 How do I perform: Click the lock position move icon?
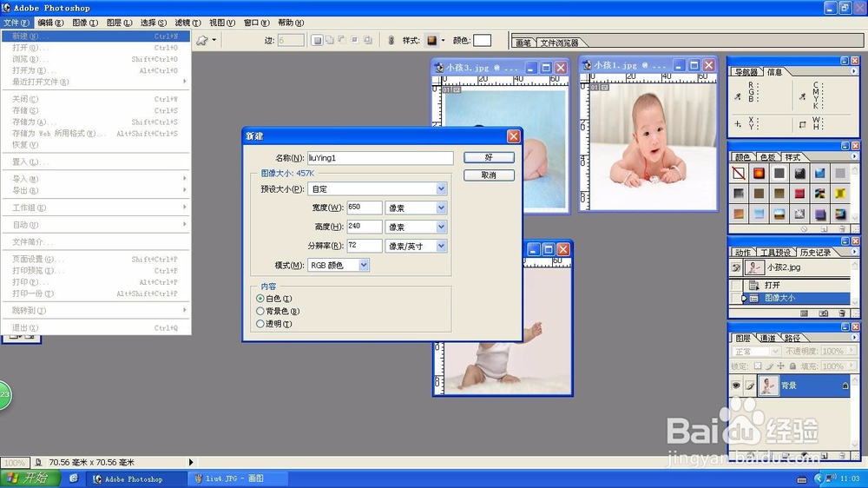[780, 366]
